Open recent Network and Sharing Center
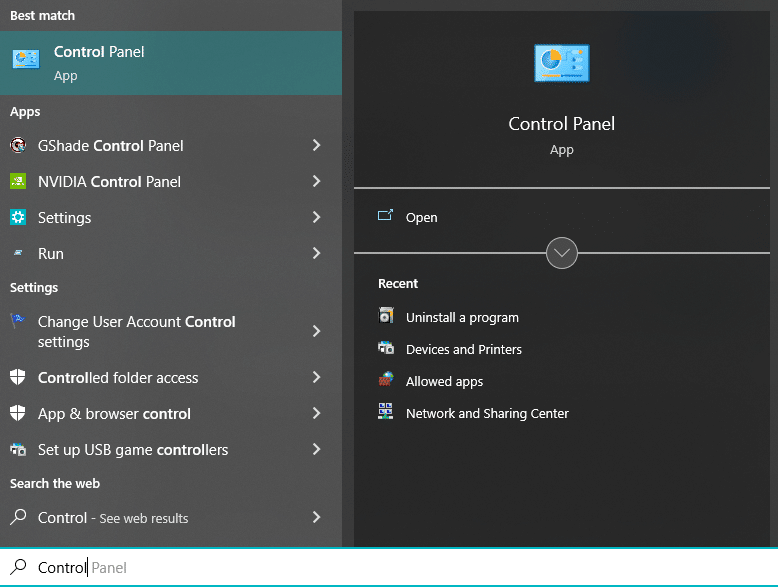This screenshot has width=778, height=587. pyautogui.click(x=562, y=413)
